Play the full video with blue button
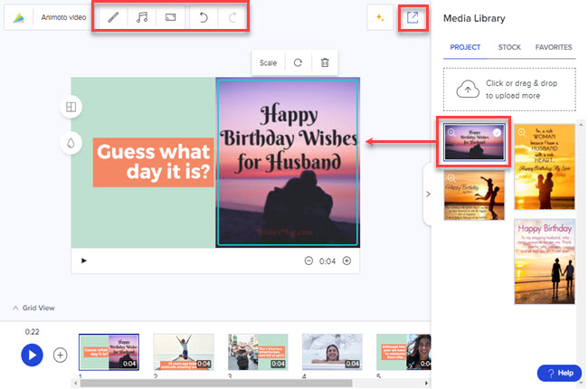Image resolution: width=588 pixels, height=389 pixels. click(x=32, y=355)
